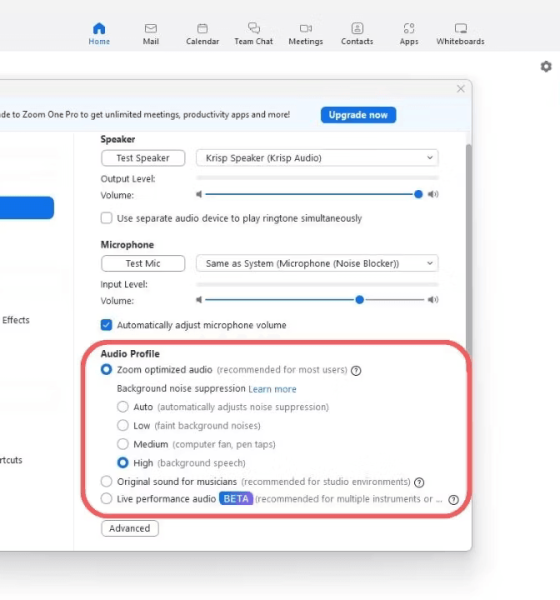Click the Learn more link

pyautogui.click(x=273, y=389)
